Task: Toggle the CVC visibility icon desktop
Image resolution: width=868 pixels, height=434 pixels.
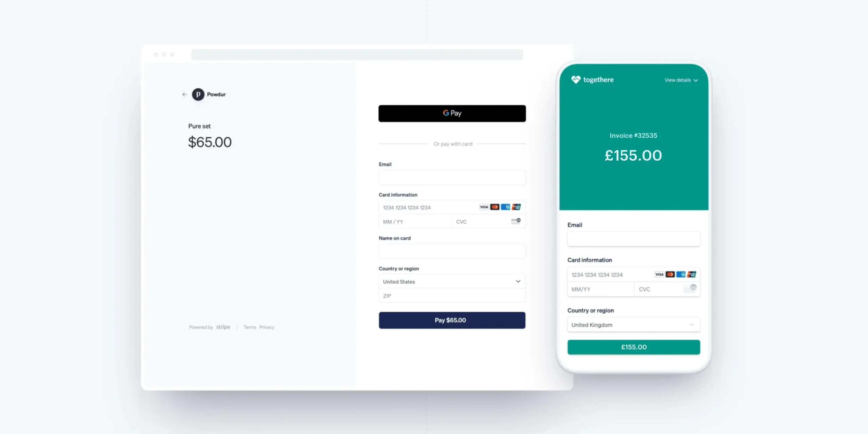Action: click(x=516, y=221)
